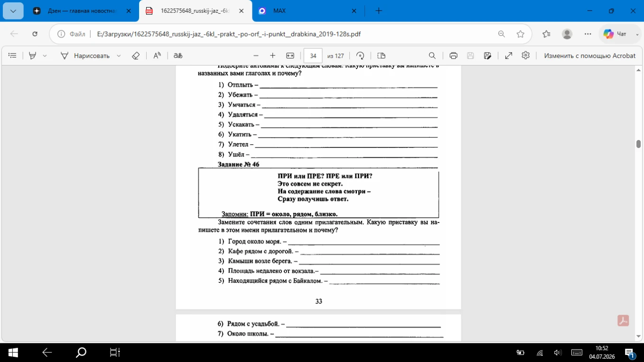Viewport: 644px width, 362px height.
Task: Click the line 'Ускакать –'
Action: click(243, 125)
